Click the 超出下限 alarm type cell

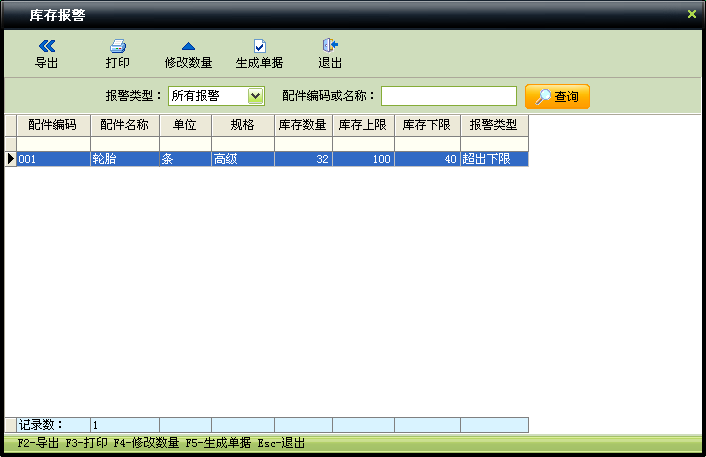tap(494, 159)
